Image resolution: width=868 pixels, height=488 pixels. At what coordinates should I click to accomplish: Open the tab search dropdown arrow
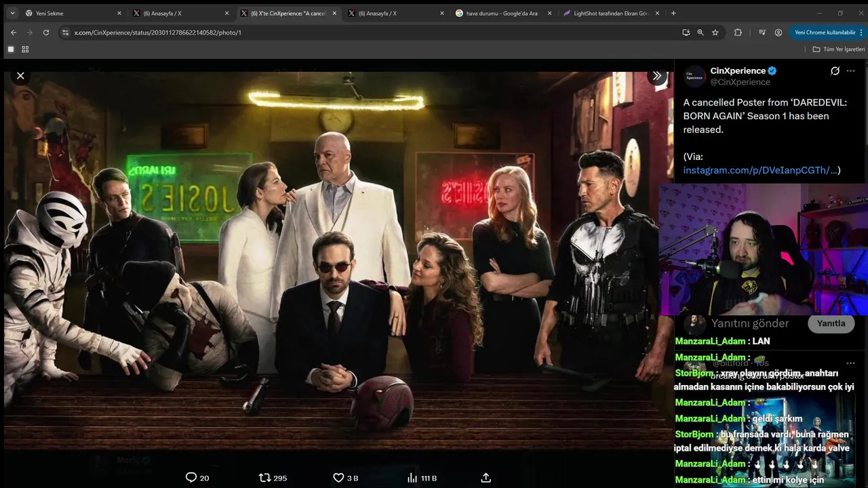tap(12, 13)
